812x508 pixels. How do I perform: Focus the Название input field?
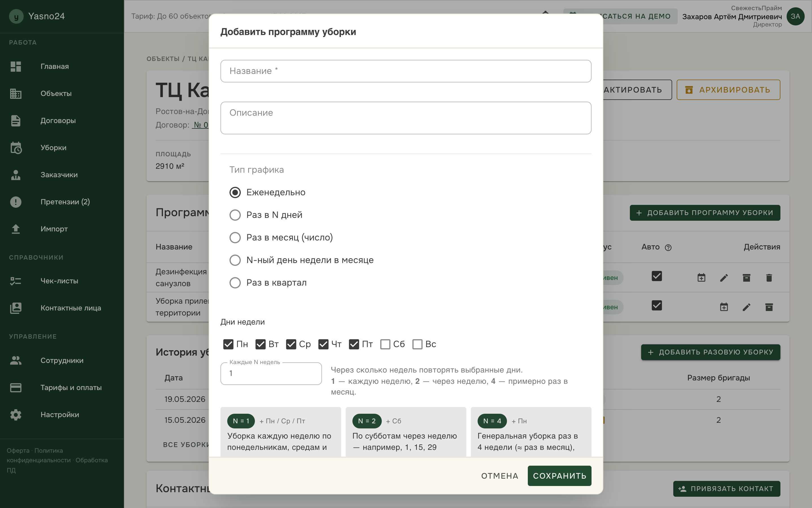[x=406, y=71]
